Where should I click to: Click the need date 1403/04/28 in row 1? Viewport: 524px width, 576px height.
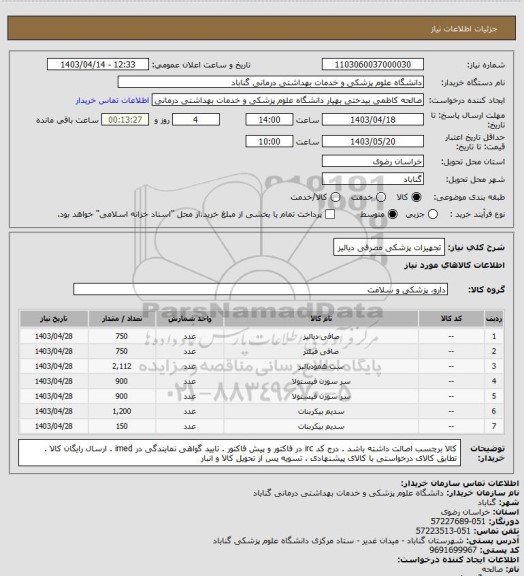54,336
